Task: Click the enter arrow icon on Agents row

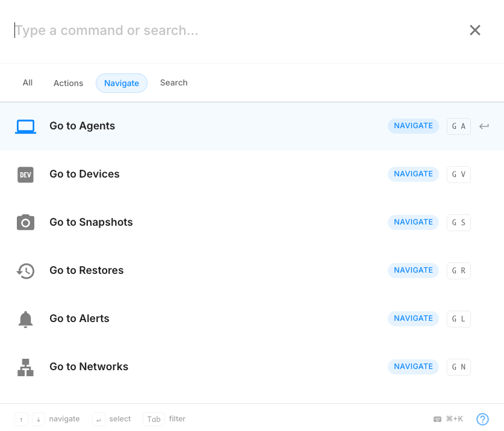Action: point(484,126)
